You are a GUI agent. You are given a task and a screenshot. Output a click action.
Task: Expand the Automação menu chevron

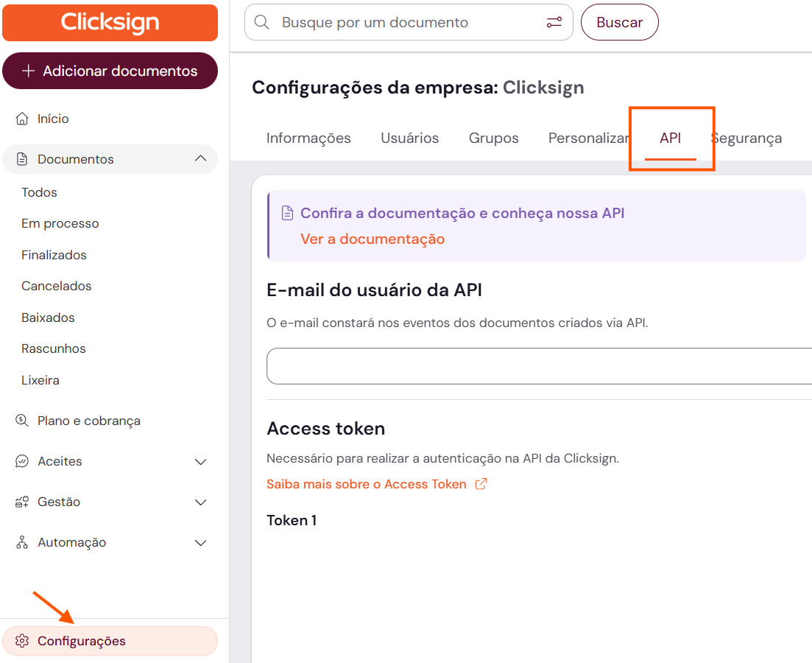click(x=200, y=542)
